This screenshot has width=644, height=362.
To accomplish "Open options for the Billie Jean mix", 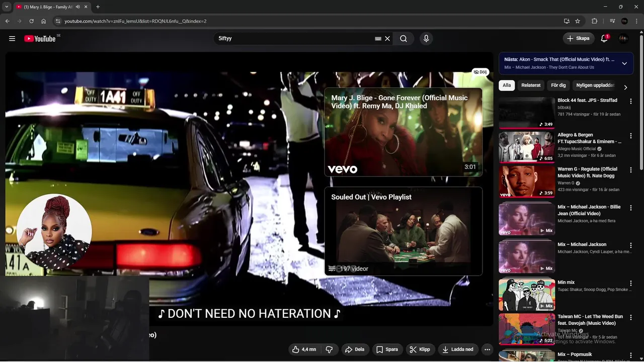I will 630,208.
